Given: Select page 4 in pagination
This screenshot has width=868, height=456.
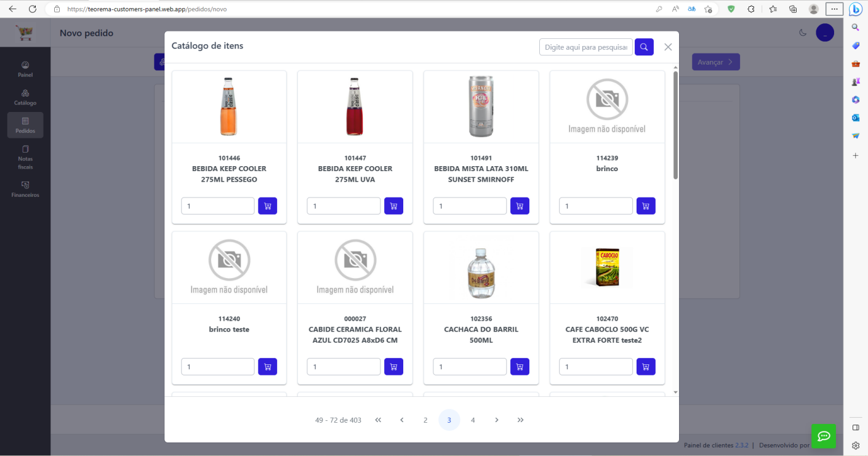Looking at the screenshot, I should pos(473,420).
